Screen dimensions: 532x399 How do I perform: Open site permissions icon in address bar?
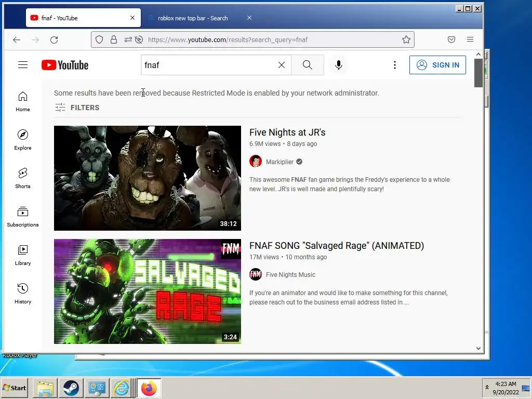coord(128,39)
